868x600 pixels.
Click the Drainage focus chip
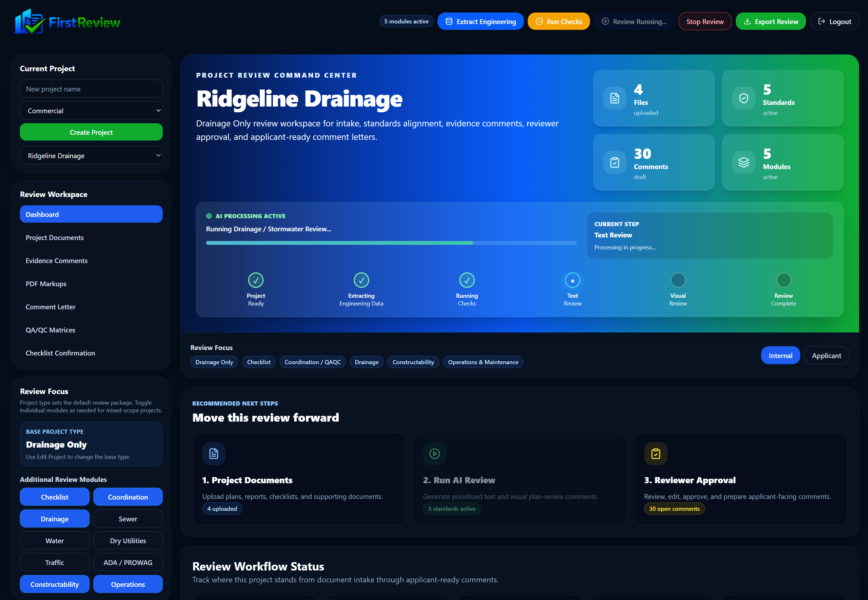[x=366, y=362]
